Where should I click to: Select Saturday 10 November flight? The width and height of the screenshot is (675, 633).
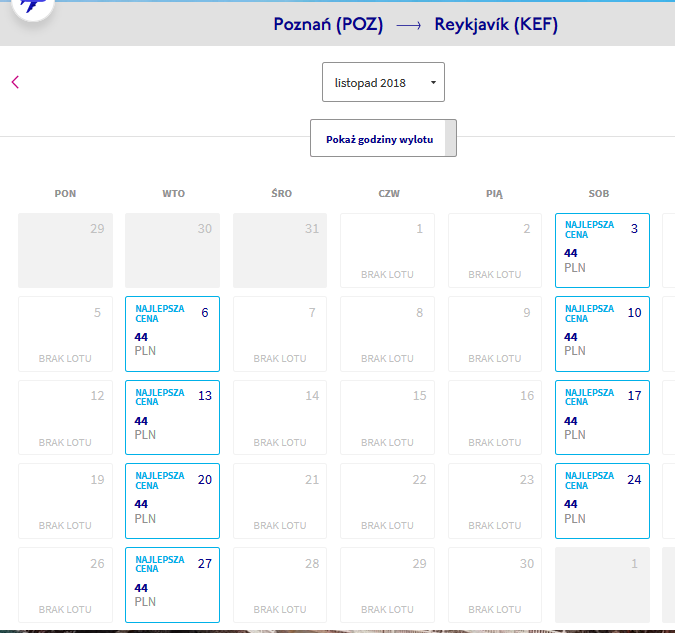602,334
